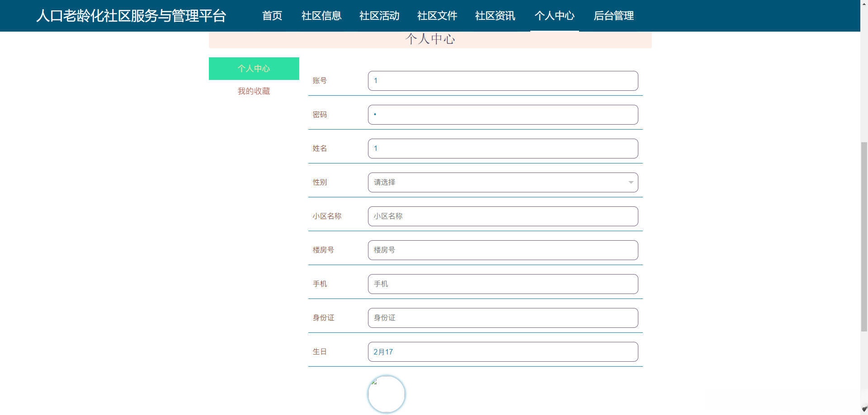Open the 社区活动 menu item
868x415 pixels.
[x=379, y=16]
